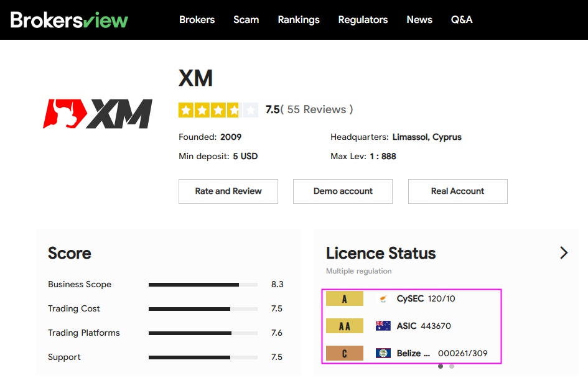Screen dimensions: 588x378
Task: Click Rate and Review button
Action: click(228, 191)
